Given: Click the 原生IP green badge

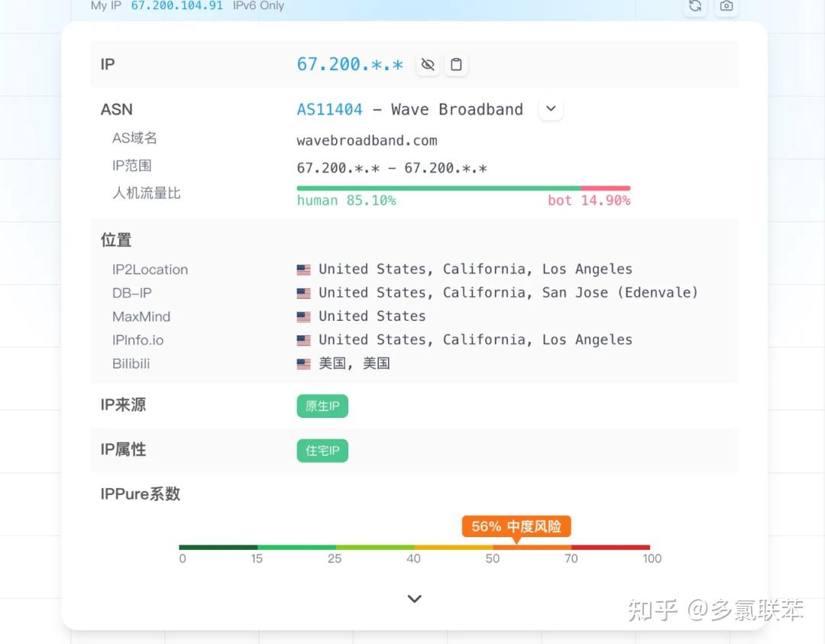Looking at the screenshot, I should point(322,406).
